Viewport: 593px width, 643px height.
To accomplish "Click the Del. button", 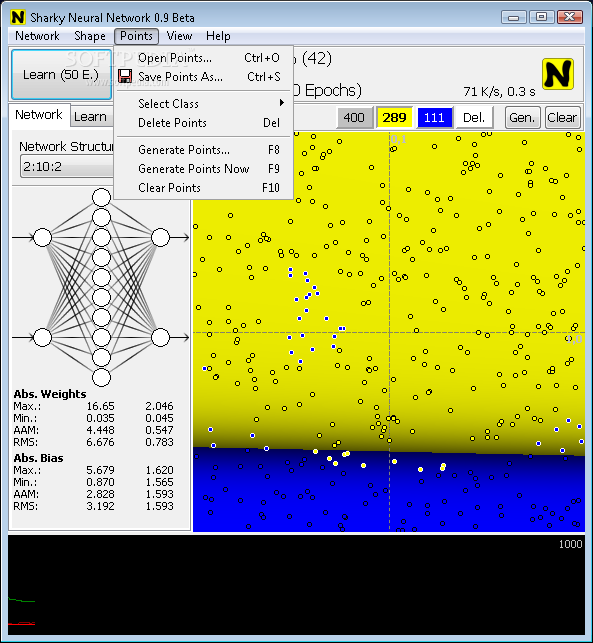I will click(x=474, y=118).
